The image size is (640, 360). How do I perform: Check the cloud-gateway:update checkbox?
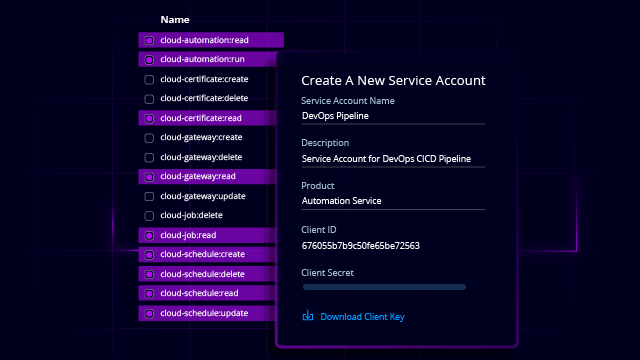[x=149, y=196]
